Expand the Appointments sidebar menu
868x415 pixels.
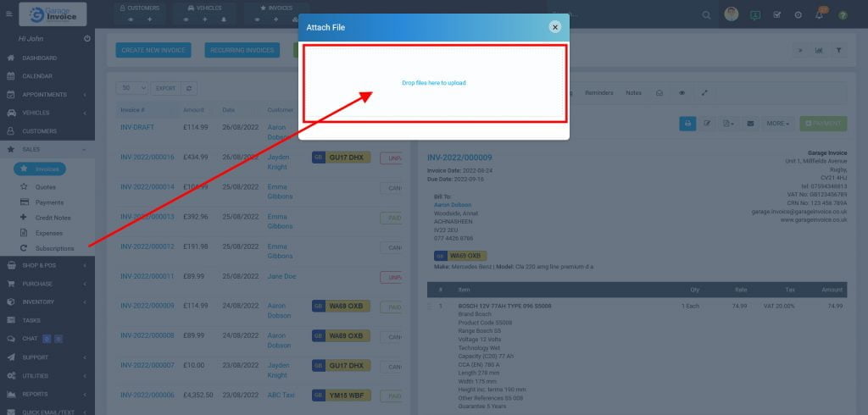click(x=47, y=94)
